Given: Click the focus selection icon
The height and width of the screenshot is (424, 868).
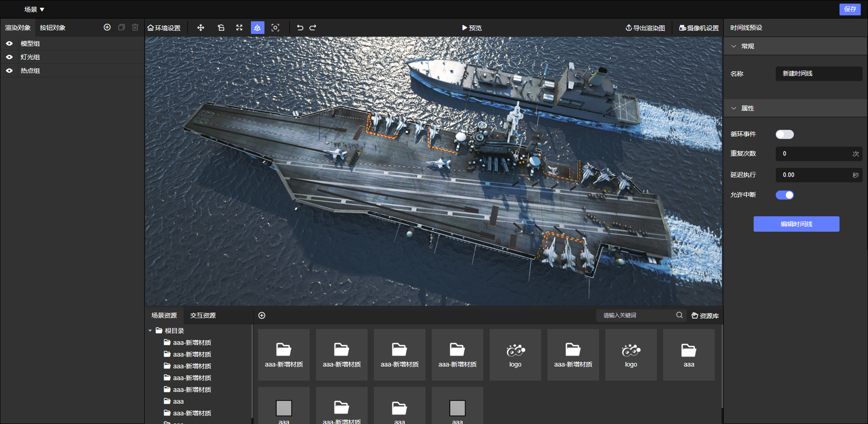Looking at the screenshot, I should tap(275, 28).
